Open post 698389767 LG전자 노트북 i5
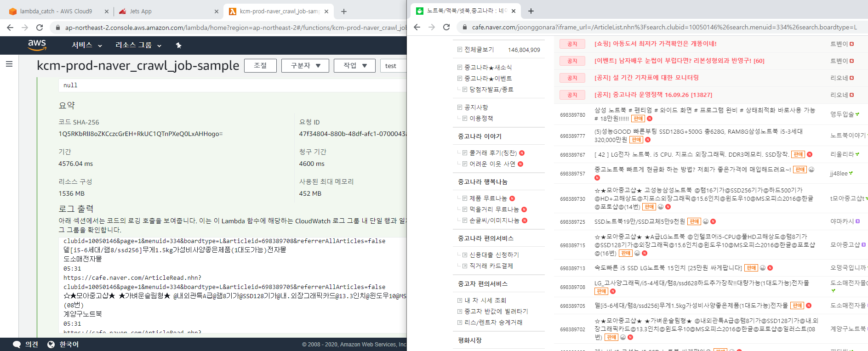The image size is (868, 351). 691,154
